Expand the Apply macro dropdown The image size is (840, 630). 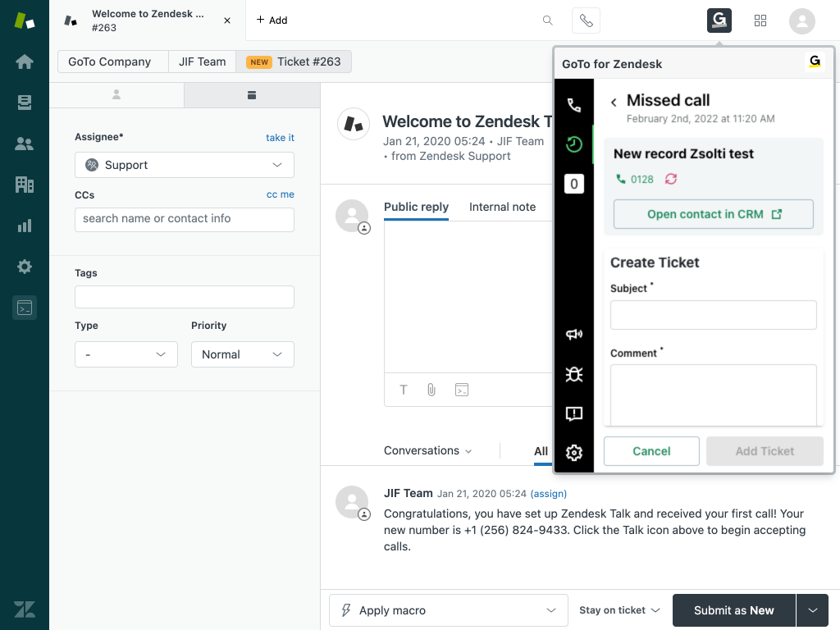[x=449, y=610]
